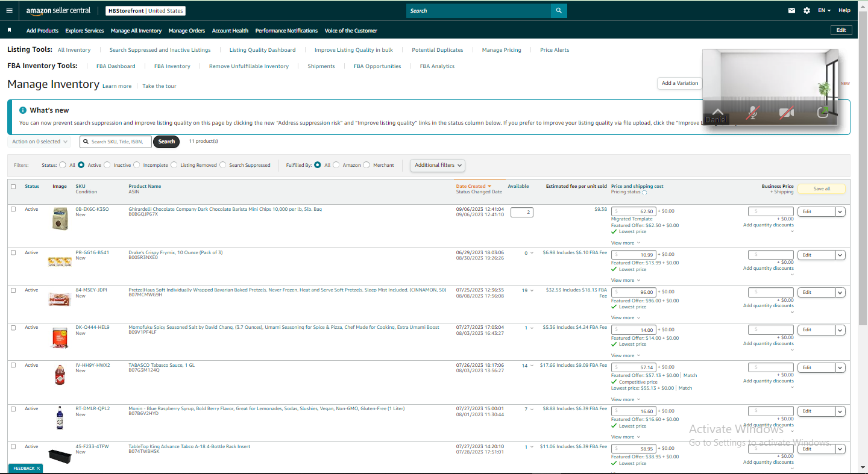The image size is (868, 474).
Task: Click muted microphone icon in video overlay
Action: point(752,113)
